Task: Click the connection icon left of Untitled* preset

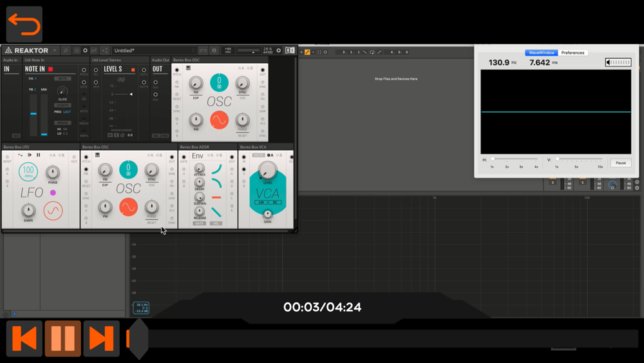Action: point(105,50)
